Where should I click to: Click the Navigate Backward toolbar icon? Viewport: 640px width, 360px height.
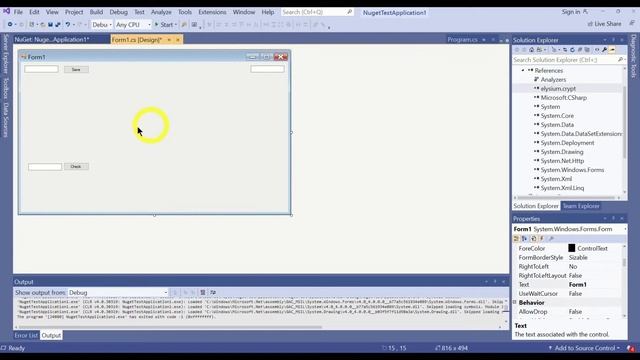click(10, 24)
